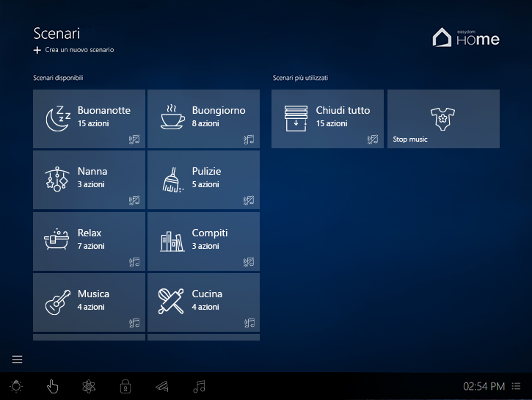
Task: Click '4 azioni' under Musica
Action: pos(91,307)
